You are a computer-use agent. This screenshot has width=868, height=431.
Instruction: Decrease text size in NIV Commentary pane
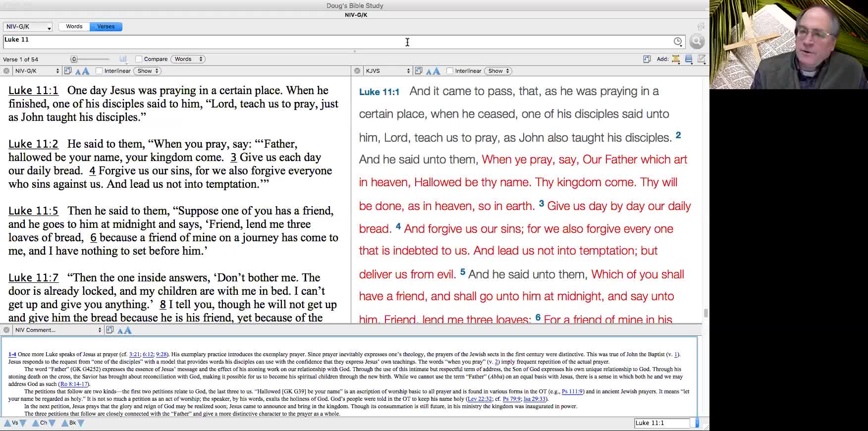(x=120, y=330)
